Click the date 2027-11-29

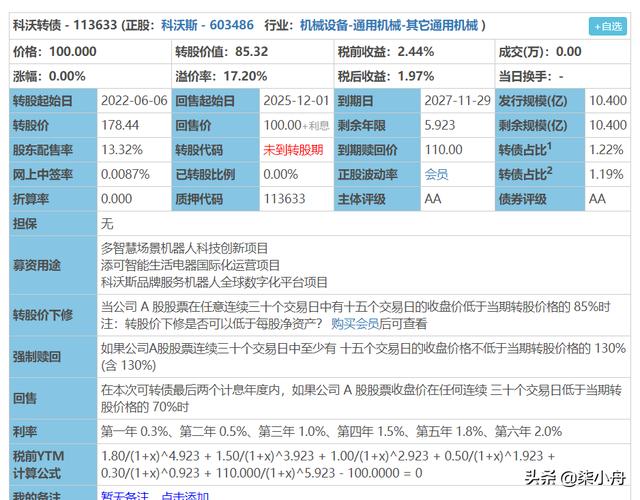pos(458,101)
